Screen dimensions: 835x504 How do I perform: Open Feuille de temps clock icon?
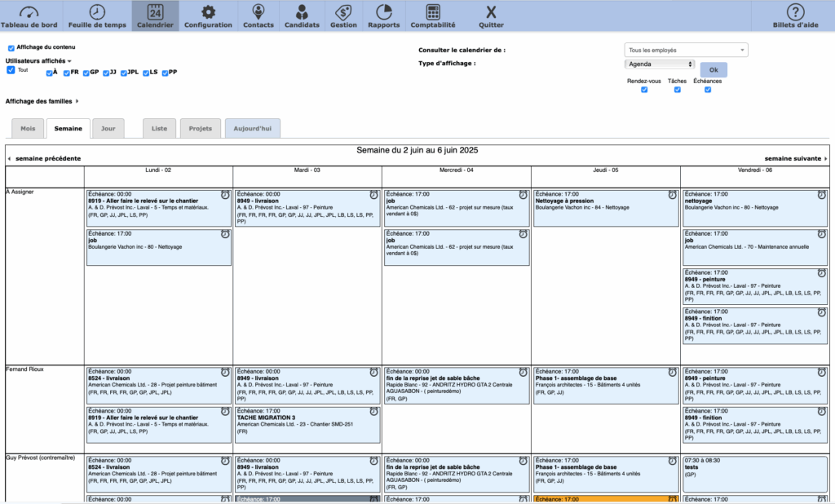97,12
